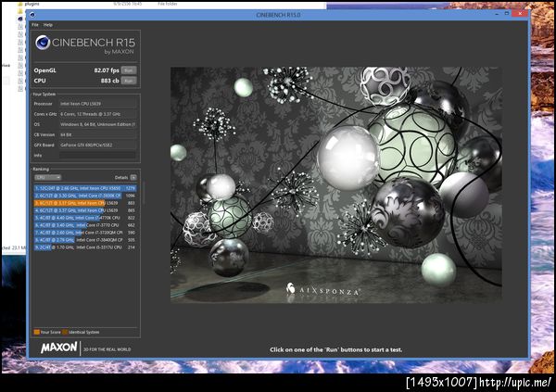
Task: Click the Cinebench R15 logo icon
Action: [43, 43]
